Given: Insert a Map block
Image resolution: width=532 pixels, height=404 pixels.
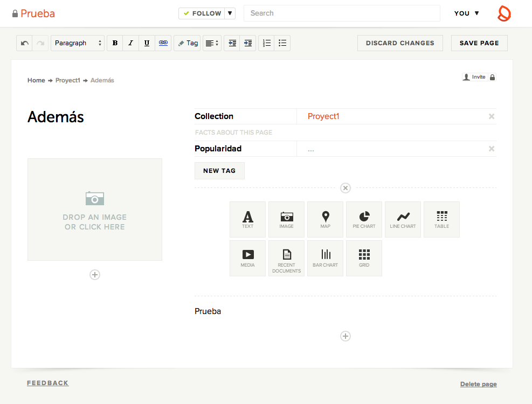Looking at the screenshot, I should click(x=325, y=219).
